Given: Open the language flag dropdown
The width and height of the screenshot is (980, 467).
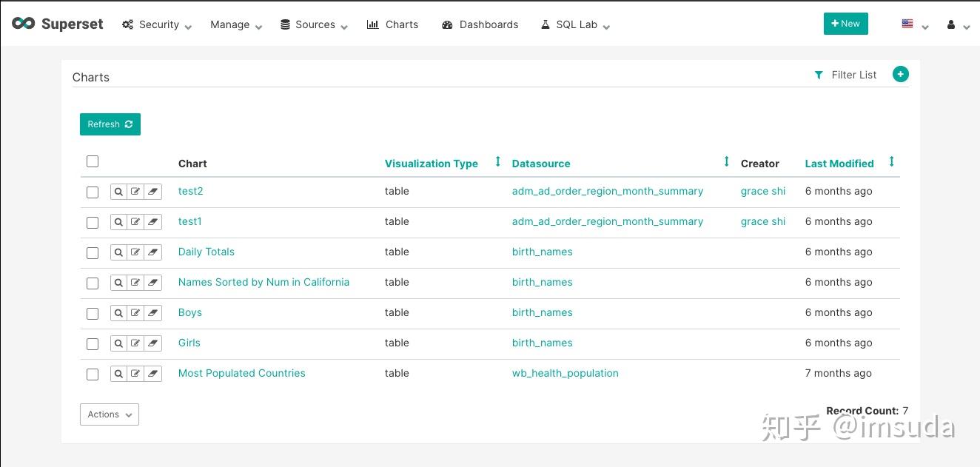Looking at the screenshot, I should (x=914, y=24).
